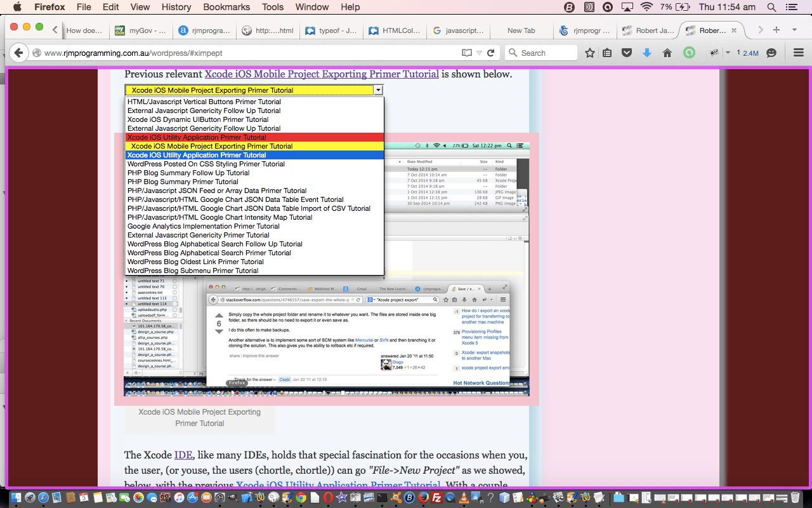Viewport: 812px width, 508px height.
Task: Close the active Rober... tab
Action: (x=734, y=30)
